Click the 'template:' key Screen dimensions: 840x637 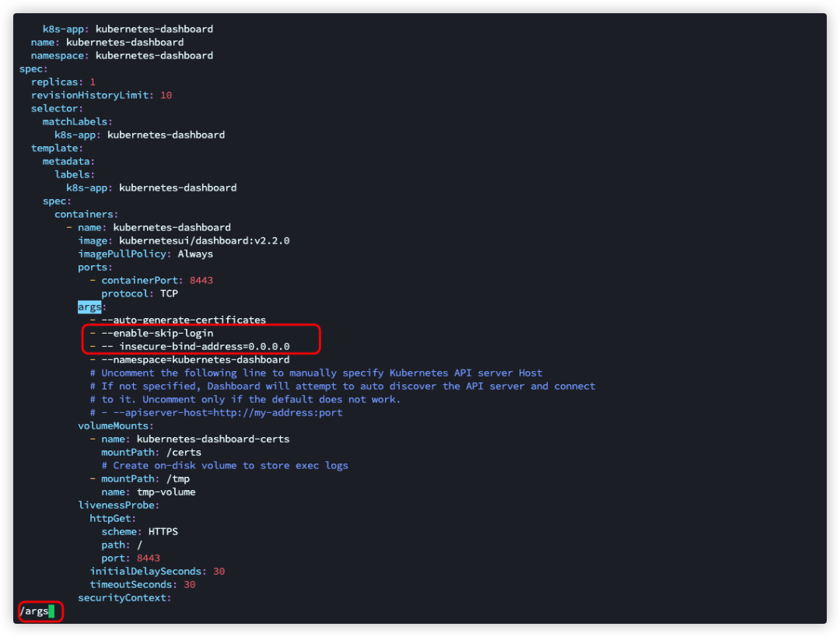click(57, 148)
